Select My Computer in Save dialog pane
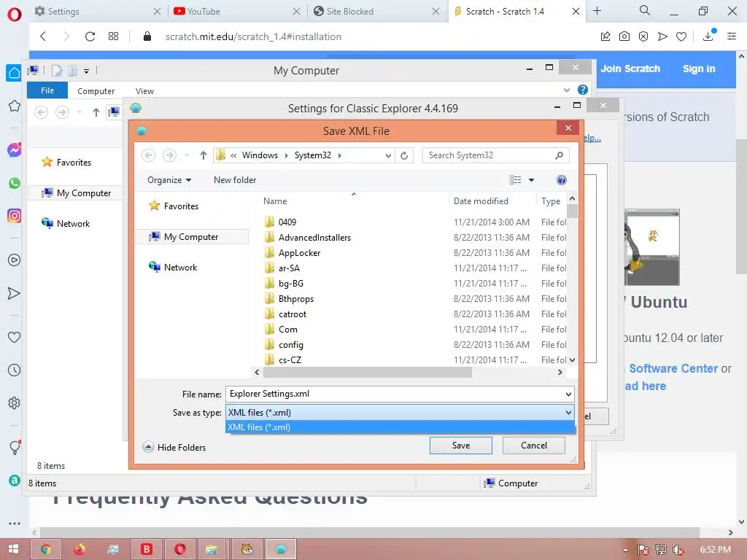 pyautogui.click(x=192, y=237)
